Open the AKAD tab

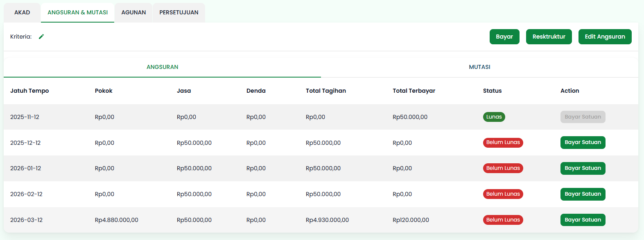[x=22, y=12]
